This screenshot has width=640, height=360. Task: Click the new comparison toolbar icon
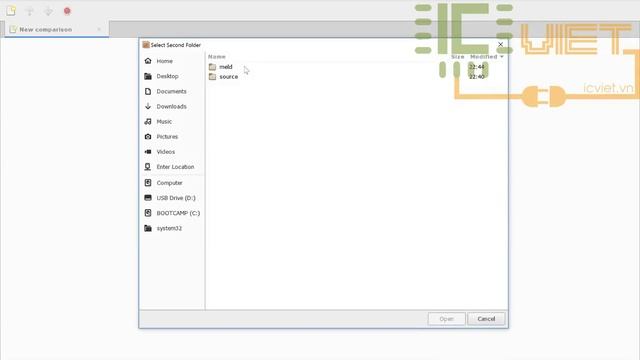point(11,11)
